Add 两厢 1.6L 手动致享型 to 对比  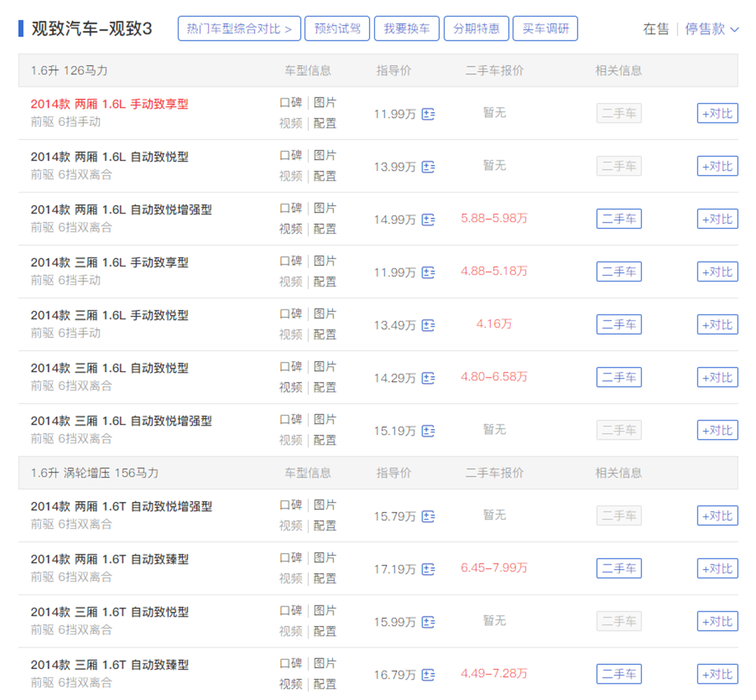(717, 113)
